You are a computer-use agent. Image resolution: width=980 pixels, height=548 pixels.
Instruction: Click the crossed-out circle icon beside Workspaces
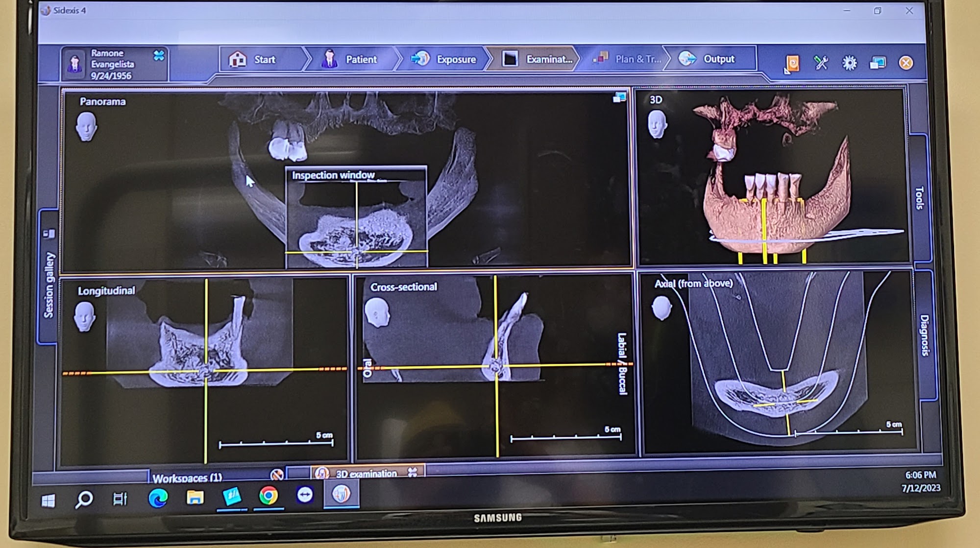click(x=276, y=474)
